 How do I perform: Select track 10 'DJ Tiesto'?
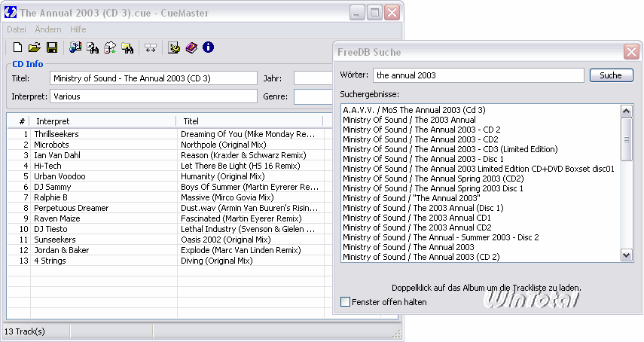point(50,229)
